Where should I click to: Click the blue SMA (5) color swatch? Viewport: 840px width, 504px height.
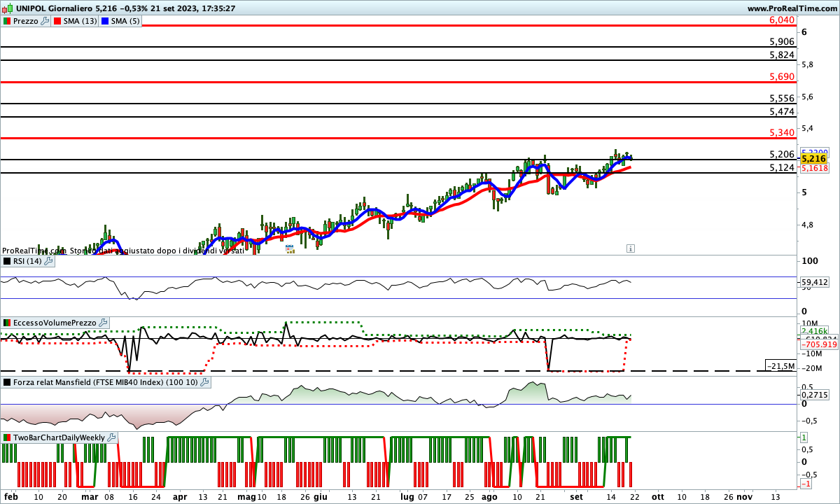pos(106,21)
